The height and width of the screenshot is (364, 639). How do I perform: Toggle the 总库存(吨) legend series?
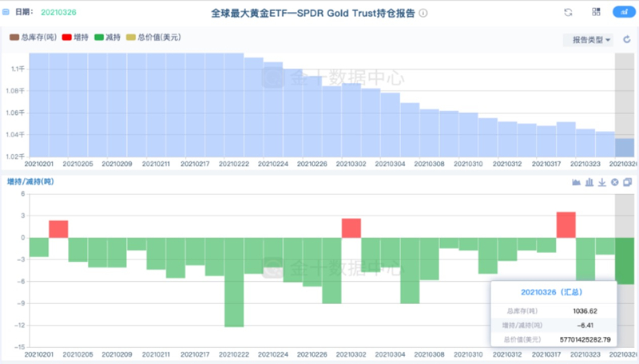point(33,38)
